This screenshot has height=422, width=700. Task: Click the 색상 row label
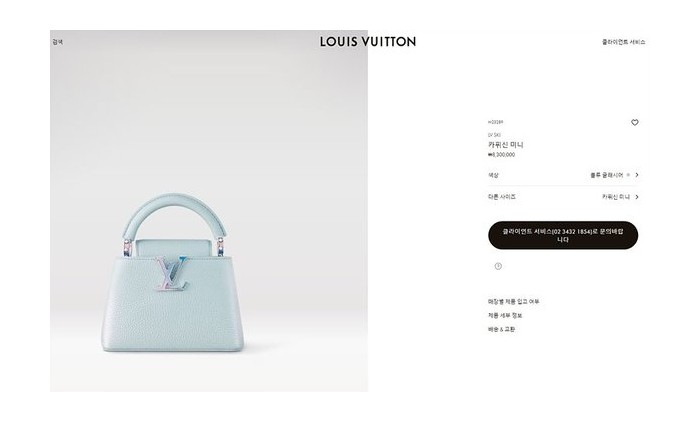click(x=493, y=175)
